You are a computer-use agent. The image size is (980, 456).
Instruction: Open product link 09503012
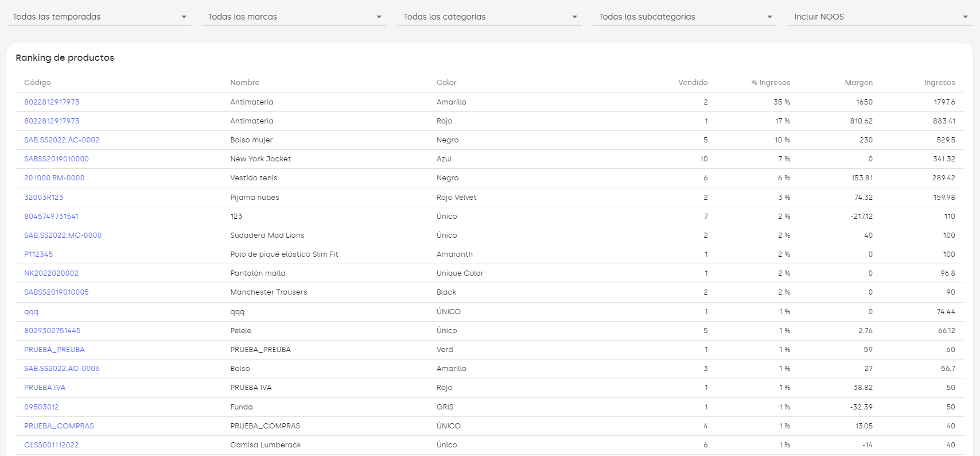(x=41, y=407)
